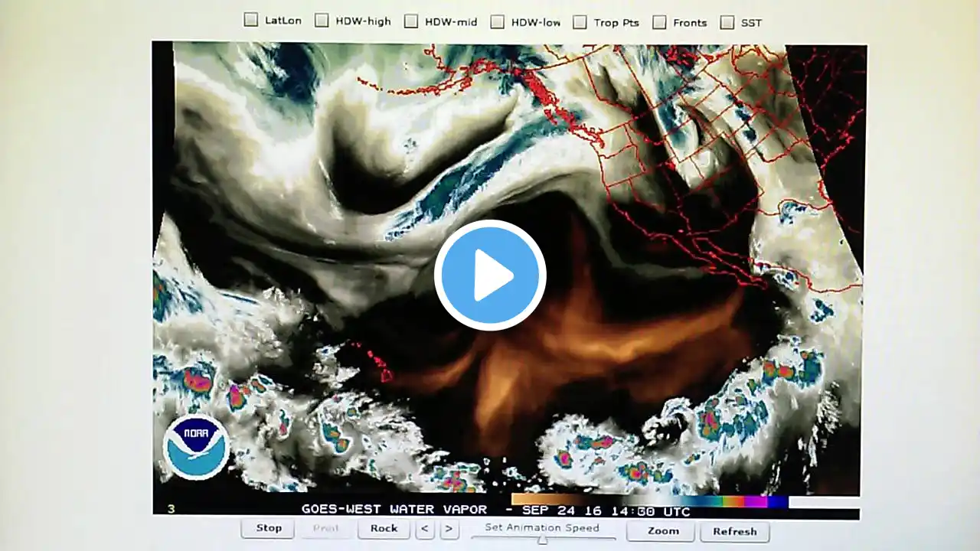Enable the LatLon overlay checkbox
Viewport: 980px width, 551px height.
[x=251, y=21]
